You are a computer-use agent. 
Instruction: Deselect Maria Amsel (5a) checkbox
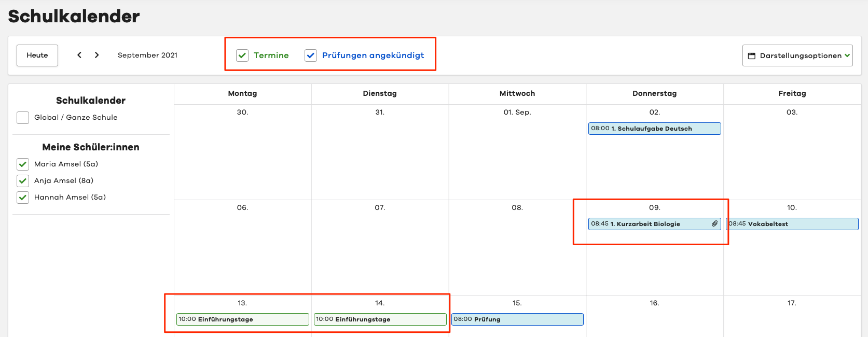click(x=23, y=164)
